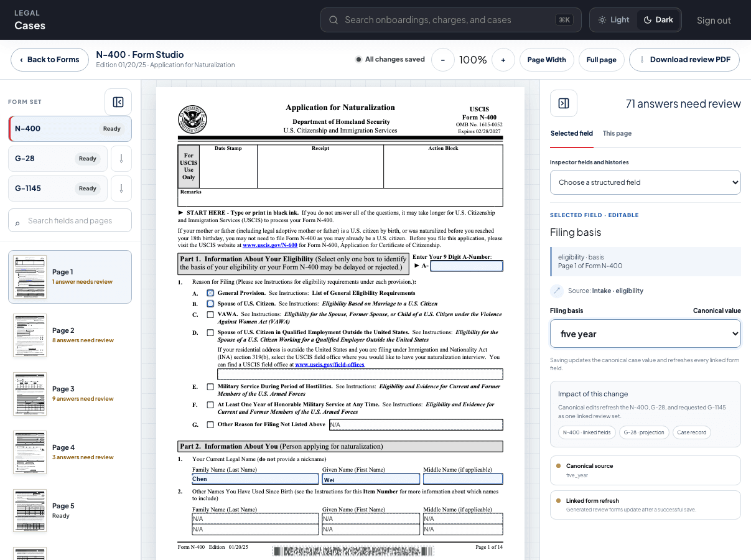Check box F One Year Honorable Military Service
Screen dimensions: 751x560
point(210,405)
